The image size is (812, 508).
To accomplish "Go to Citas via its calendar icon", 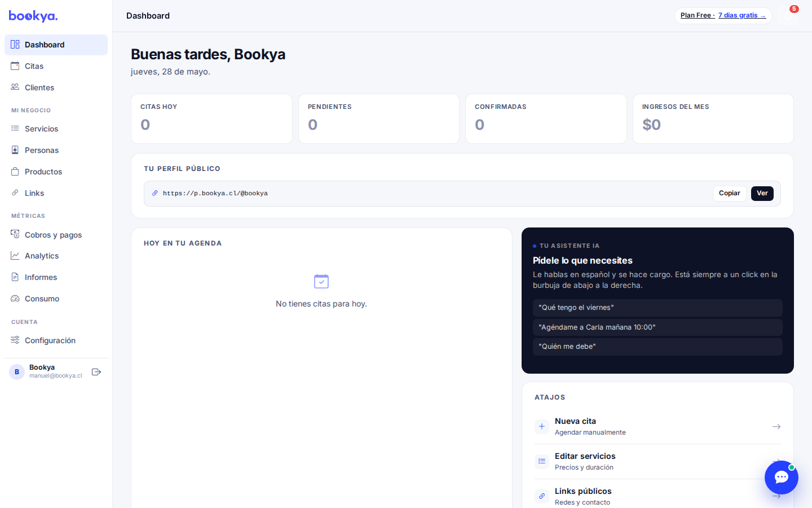I will click(x=15, y=66).
